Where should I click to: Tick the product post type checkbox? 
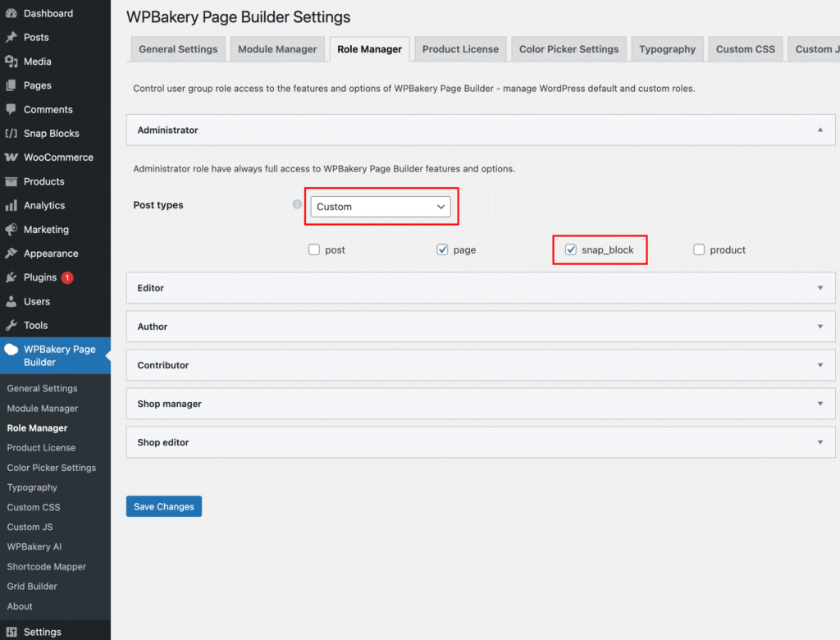[699, 250]
